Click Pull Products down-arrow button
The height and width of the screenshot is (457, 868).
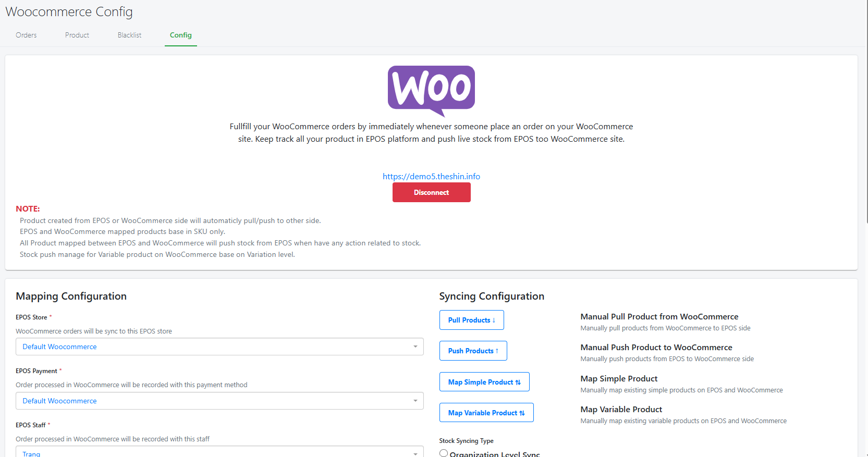click(471, 320)
